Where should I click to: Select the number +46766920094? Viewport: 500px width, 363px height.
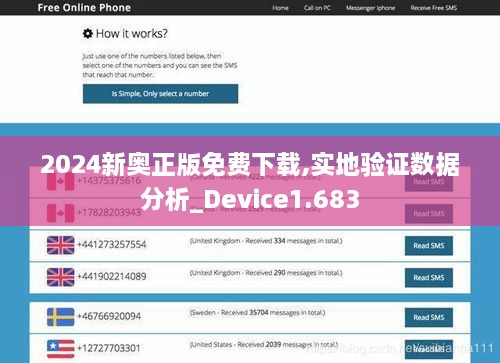click(109, 316)
